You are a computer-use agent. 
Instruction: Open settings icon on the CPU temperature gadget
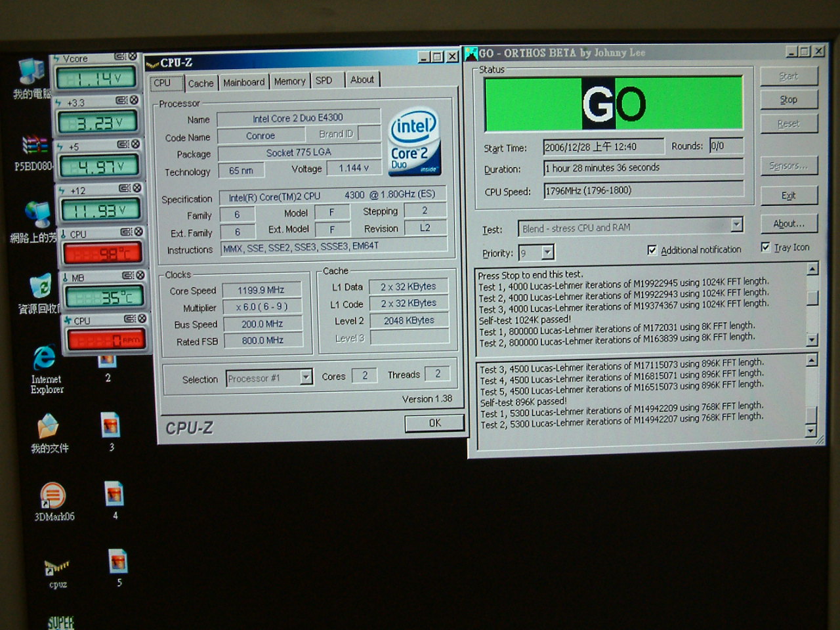click(x=126, y=232)
